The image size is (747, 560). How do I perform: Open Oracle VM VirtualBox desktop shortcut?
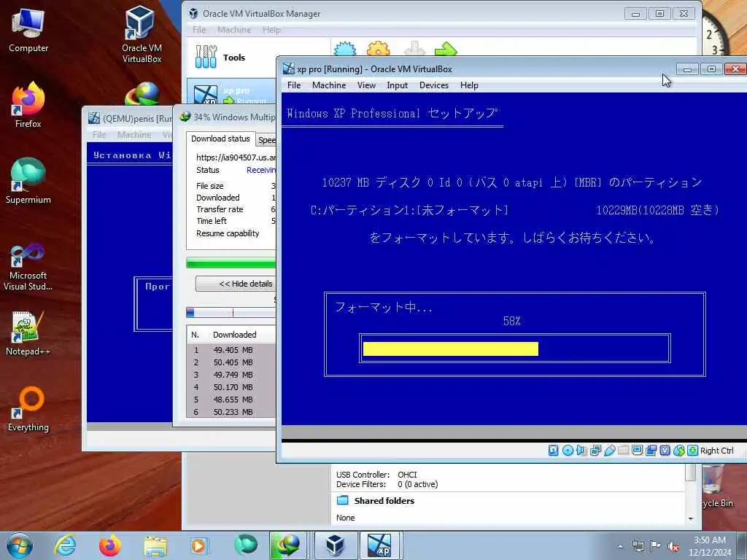pos(142,34)
